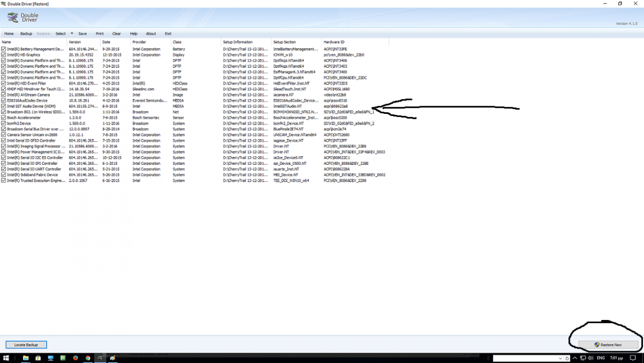Click the Locate Backup button
Image resolution: width=644 pixels, height=363 pixels.
pos(26,344)
